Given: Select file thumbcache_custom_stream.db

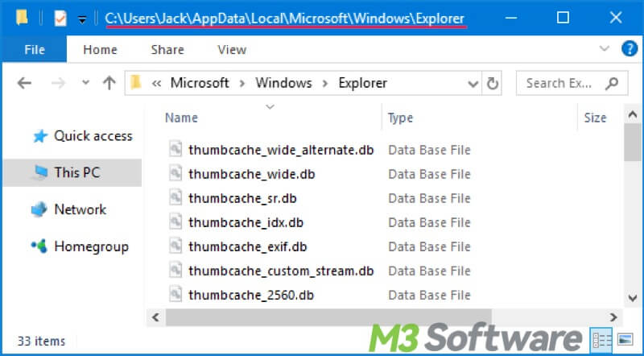Looking at the screenshot, I should (x=281, y=271).
